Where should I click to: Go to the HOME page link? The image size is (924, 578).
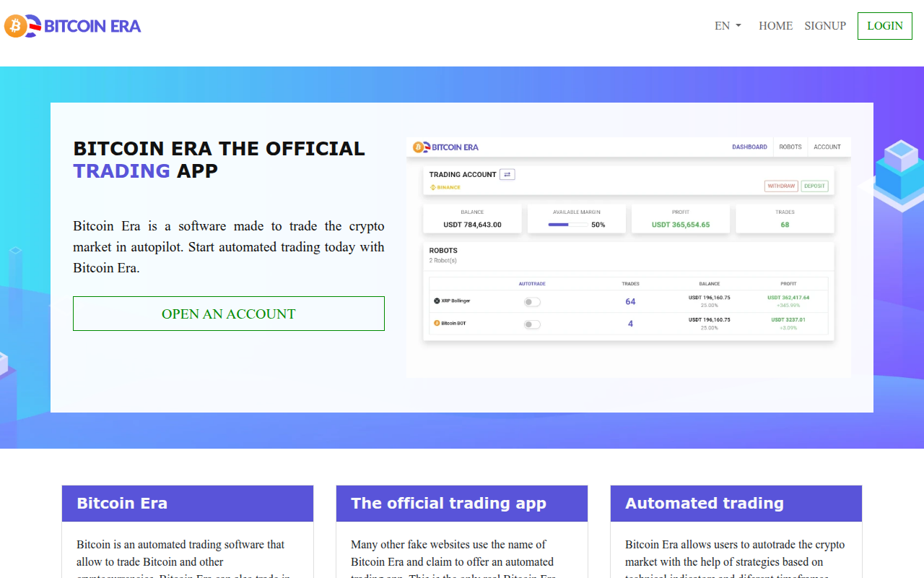[x=775, y=26]
